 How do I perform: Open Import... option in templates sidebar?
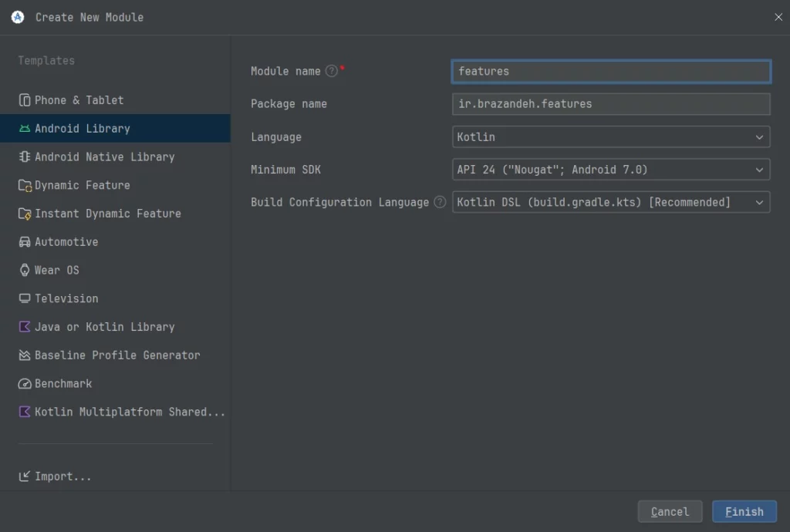tap(62, 476)
